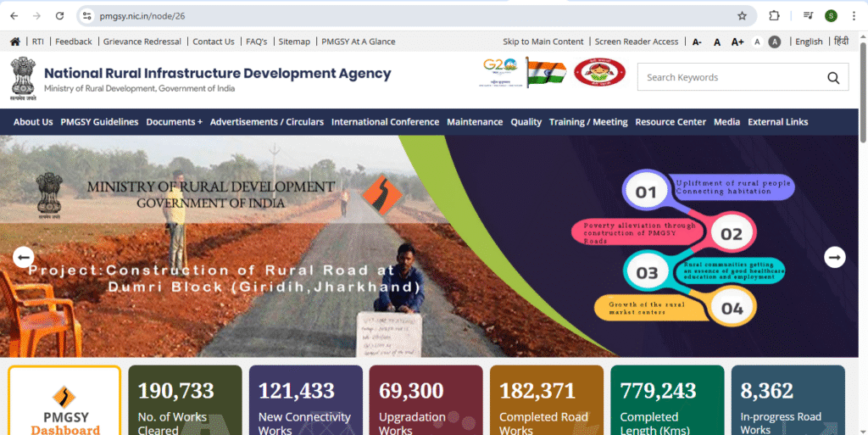Reload the page with refresh icon

point(60,16)
